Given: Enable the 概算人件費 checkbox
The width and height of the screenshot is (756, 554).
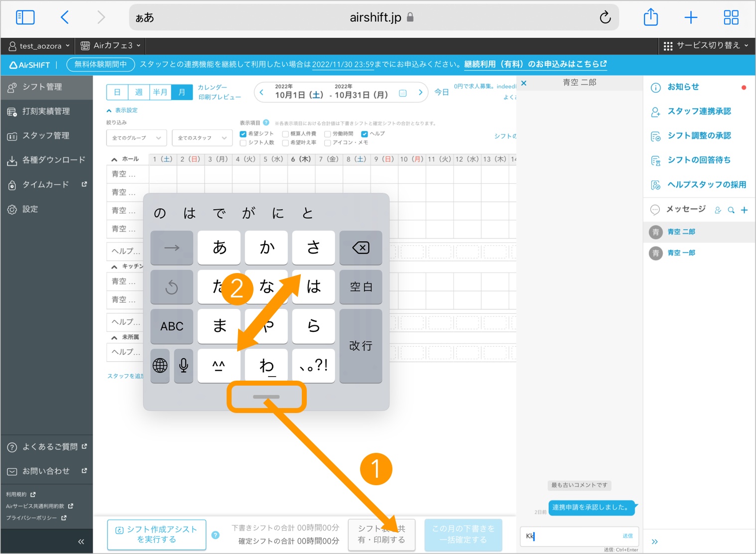Looking at the screenshot, I should pos(285,134).
